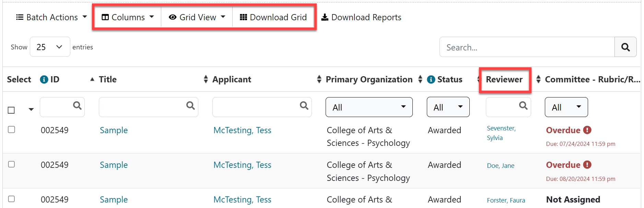Click the magnifier icon in the Title filter
Image resolution: width=644 pixels, height=208 pixels.
pos(190,106)
